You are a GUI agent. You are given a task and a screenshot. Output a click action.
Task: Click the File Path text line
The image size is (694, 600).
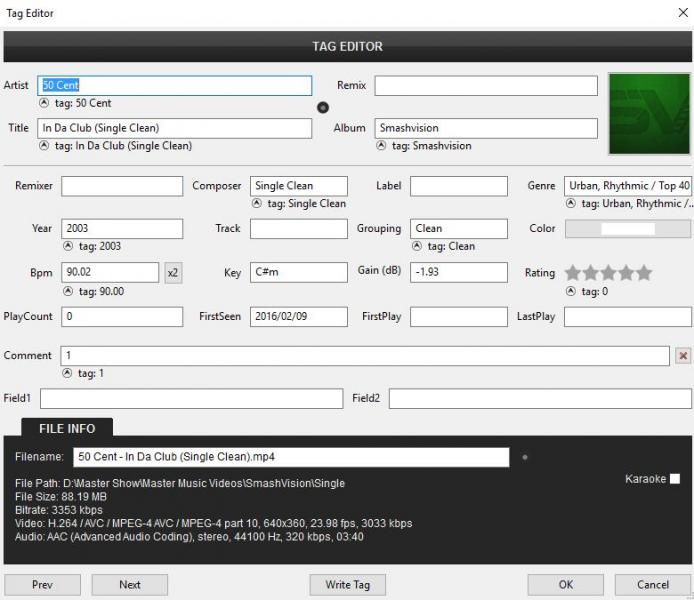(x=180, y=483)
